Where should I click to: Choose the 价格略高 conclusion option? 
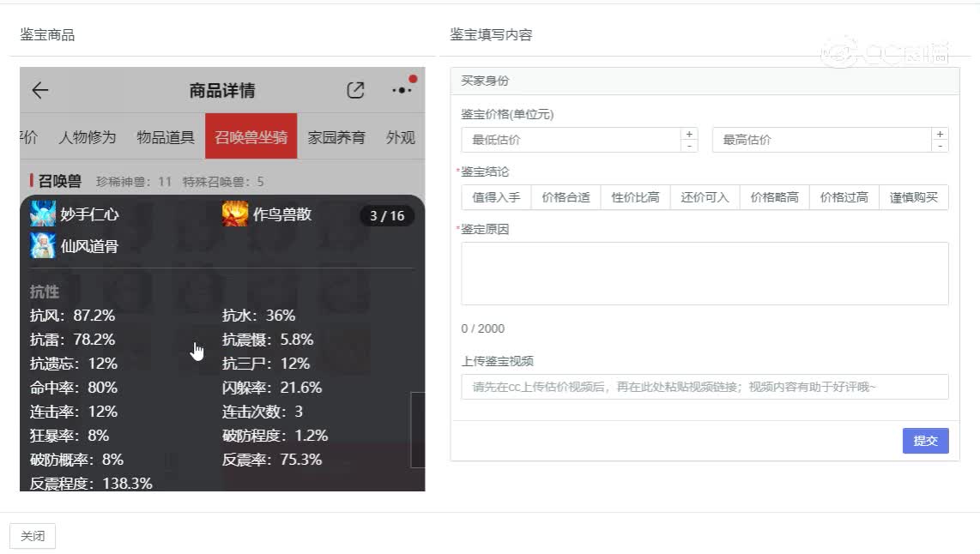[x=774, y=197]
